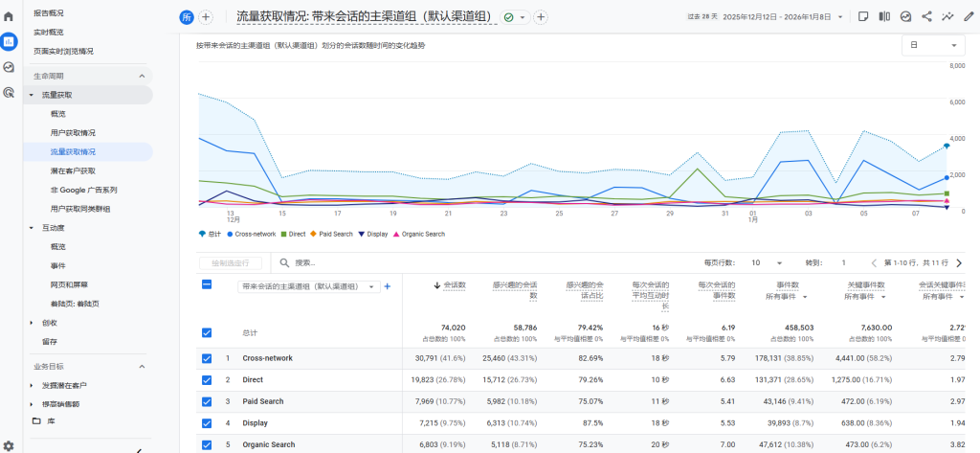Open rows-per-page dropdown showing 10

coord(768,262)
